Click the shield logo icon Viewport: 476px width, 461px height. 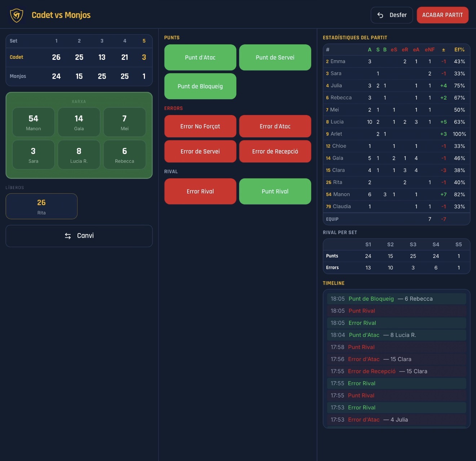tap(17, 15)
